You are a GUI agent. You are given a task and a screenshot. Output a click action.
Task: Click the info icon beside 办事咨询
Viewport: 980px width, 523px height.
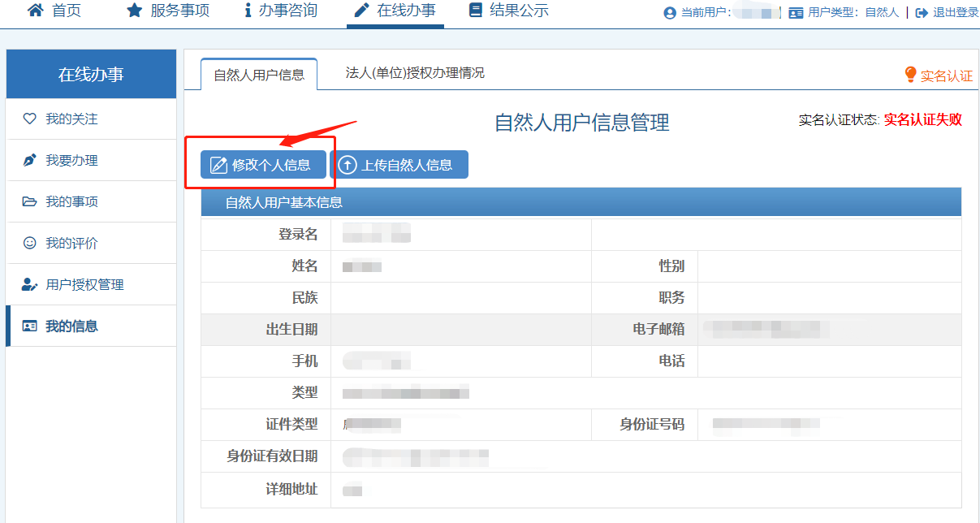pos(248,11)
